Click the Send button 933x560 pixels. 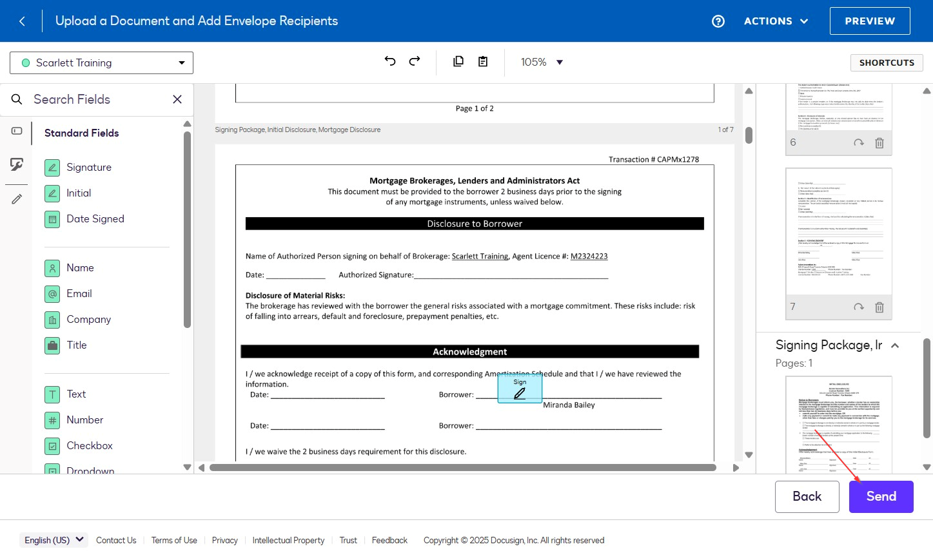coord(881,496)
